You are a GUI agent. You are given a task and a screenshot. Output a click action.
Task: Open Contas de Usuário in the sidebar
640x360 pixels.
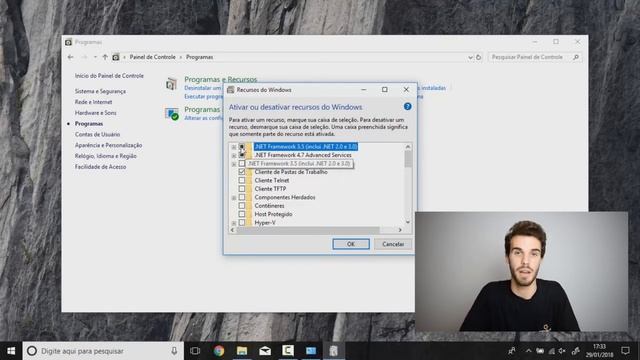[97, 134]
